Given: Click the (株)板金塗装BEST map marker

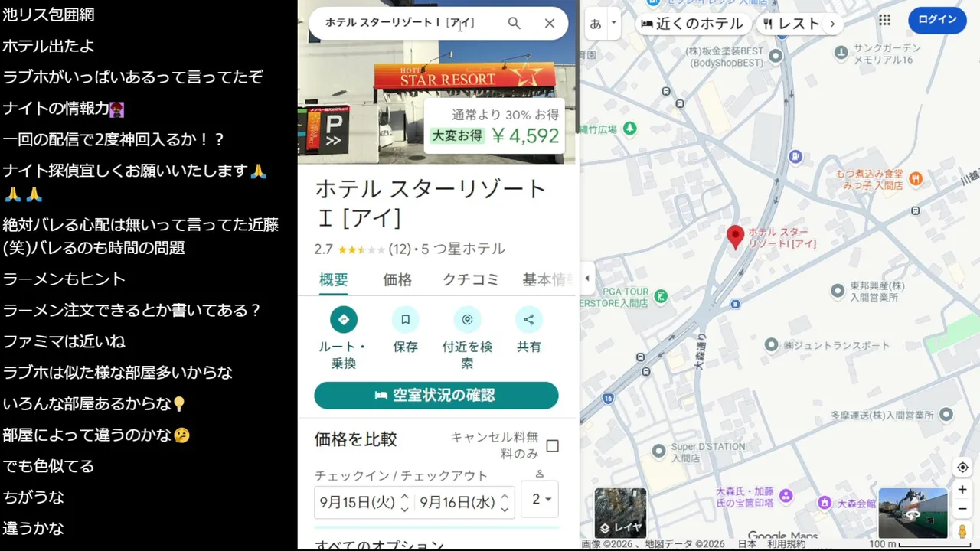Looking at the screenshot, I should pyautogui.click(x=776, y=56).
